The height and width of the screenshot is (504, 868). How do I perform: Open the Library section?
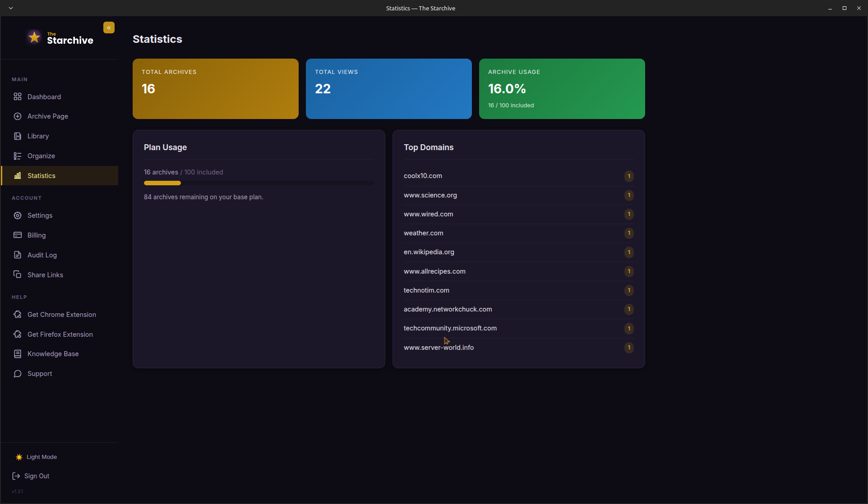pos(60,136)
